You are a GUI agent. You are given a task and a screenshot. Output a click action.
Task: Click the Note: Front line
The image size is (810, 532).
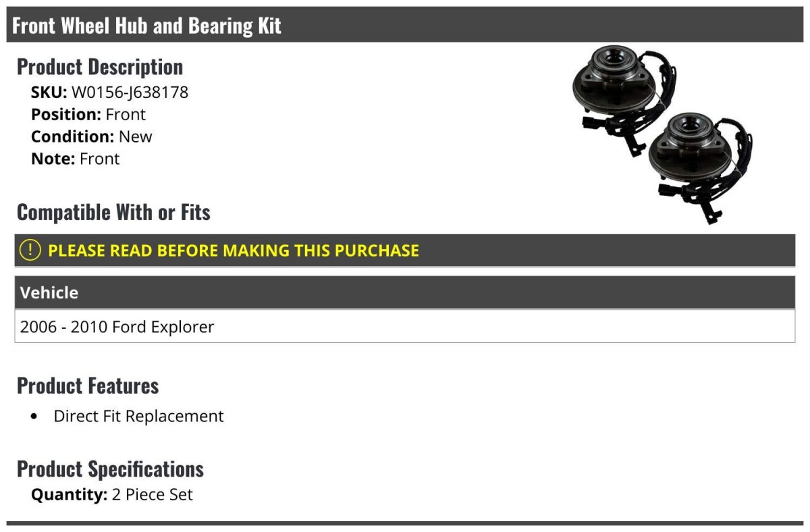[75, 159]
